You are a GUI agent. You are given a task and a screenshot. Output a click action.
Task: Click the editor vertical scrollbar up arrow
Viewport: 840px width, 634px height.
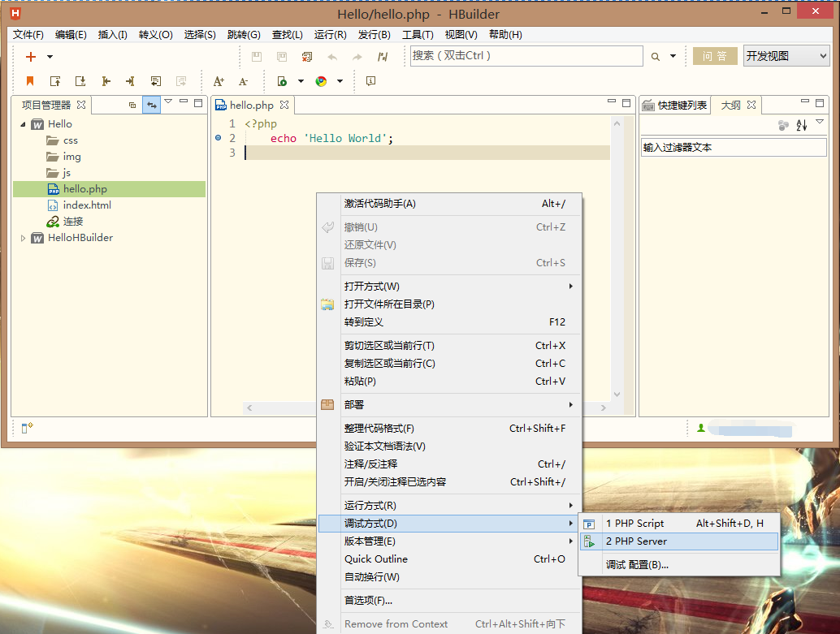(x=617, y=123)
